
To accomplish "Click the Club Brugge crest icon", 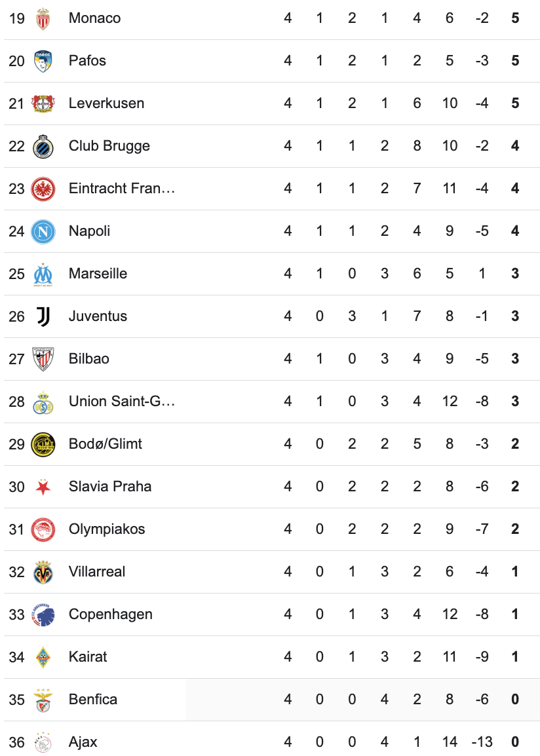I will pos(43,146).
